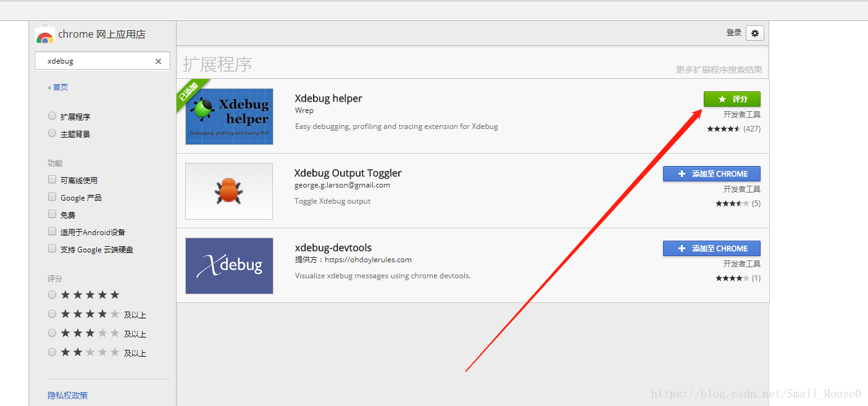The width and height of the screenshot is (868, 406).
Task: Click the 扩展程序 section heading
Action: point(217,64)
